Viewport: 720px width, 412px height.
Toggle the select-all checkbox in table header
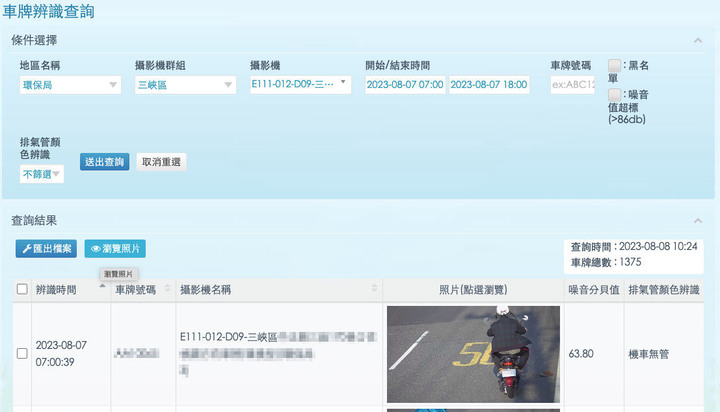[x=22, y=289]
